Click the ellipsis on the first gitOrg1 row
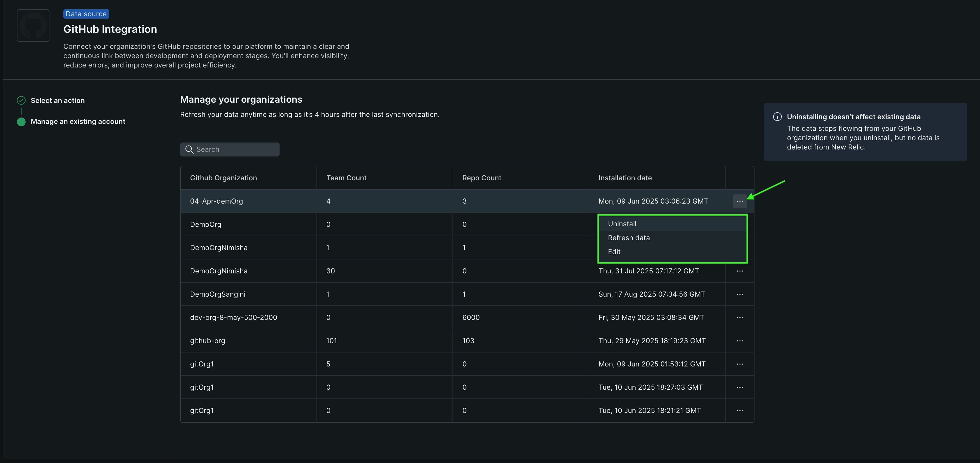 pos(740,364)
